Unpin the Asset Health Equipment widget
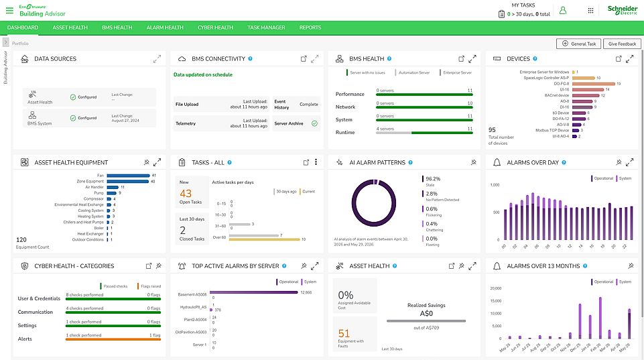Image resolution: width=644 pixels, height=360 pixels. tap(146, 162)
